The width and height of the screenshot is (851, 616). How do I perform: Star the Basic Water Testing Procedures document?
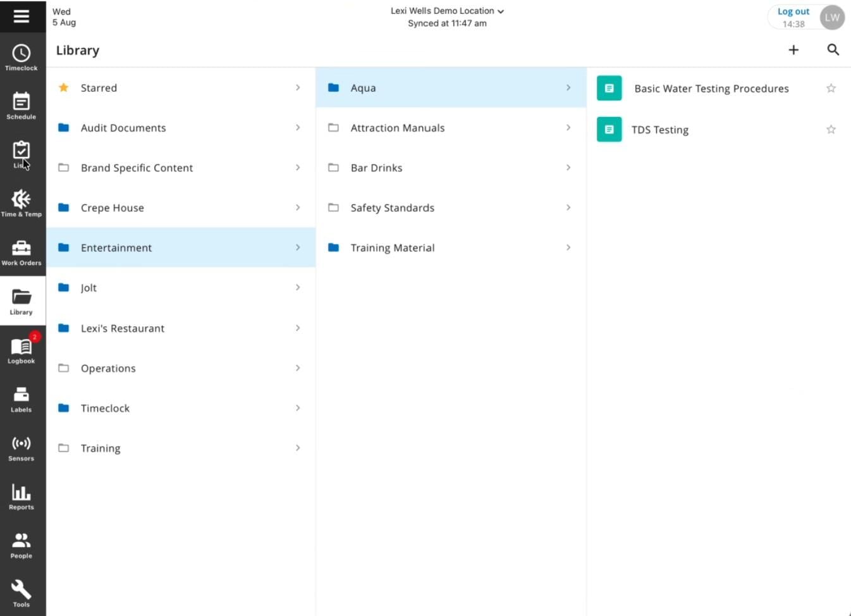[x=831, y=89]
